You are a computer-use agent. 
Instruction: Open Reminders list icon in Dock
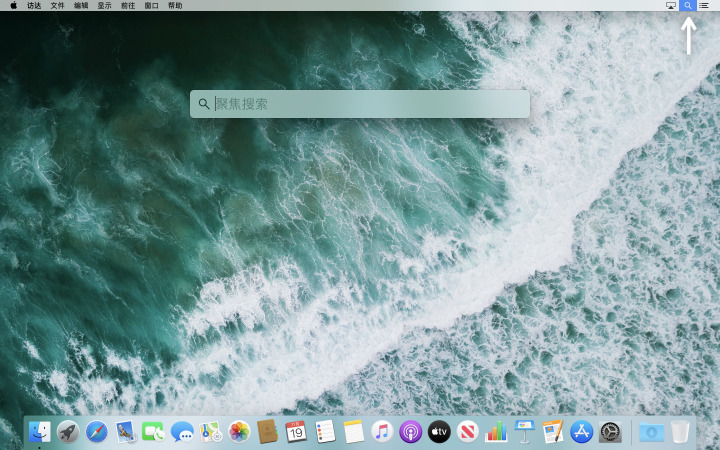point(325,432)
